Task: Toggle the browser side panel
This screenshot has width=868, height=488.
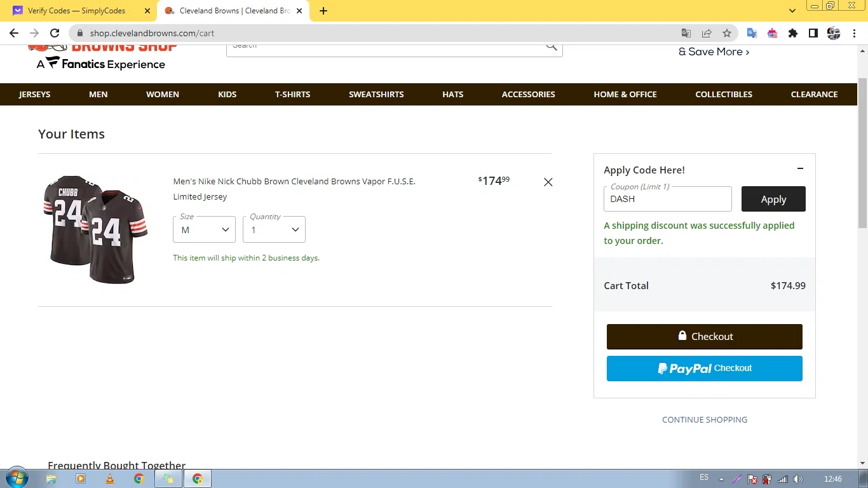Action: 813,33
